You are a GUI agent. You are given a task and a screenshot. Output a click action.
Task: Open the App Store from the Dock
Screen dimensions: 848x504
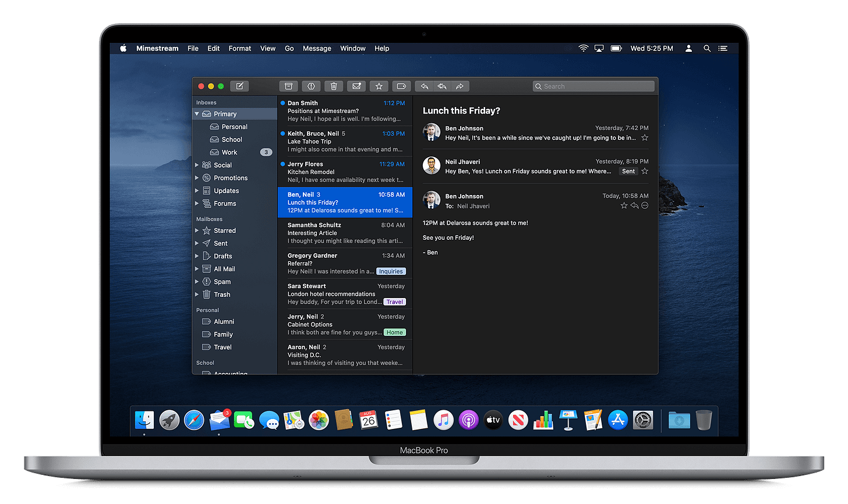[618, 420]
